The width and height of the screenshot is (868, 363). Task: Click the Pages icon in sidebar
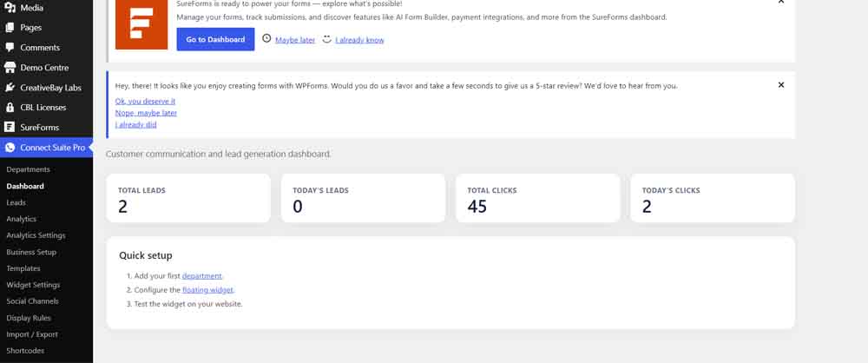[x=10, y=28]
